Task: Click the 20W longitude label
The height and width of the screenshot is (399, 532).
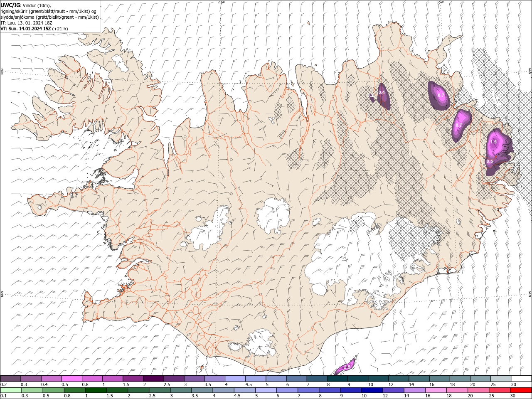Action: (221, 2)
